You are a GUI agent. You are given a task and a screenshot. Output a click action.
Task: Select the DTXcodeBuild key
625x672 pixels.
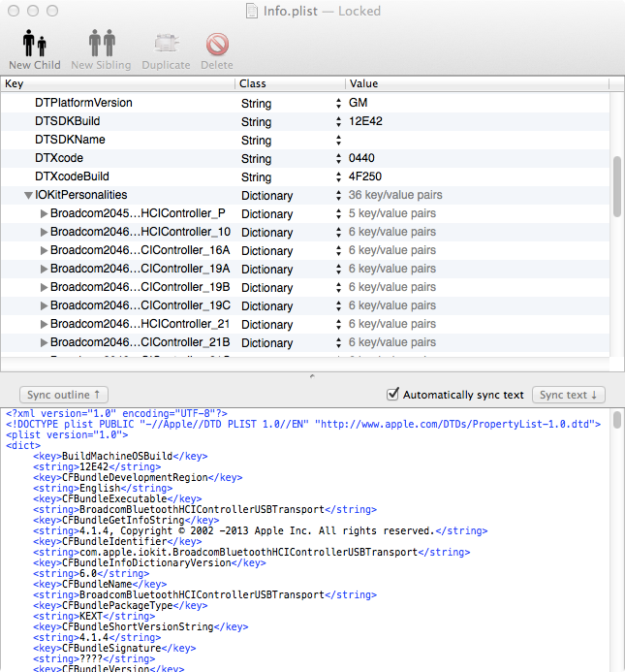[72, 176]
